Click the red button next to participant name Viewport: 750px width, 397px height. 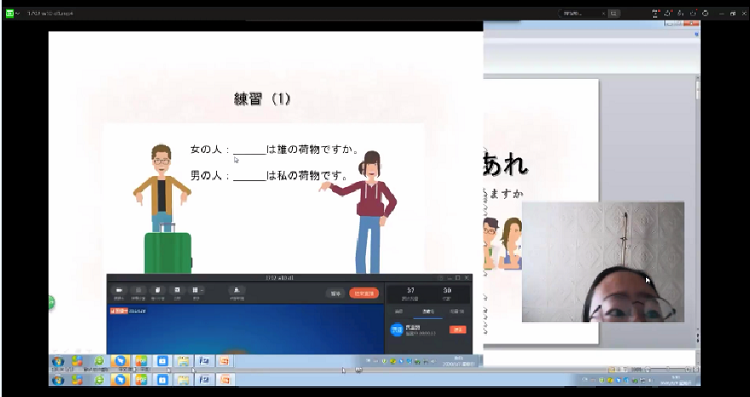click(457, 330)
